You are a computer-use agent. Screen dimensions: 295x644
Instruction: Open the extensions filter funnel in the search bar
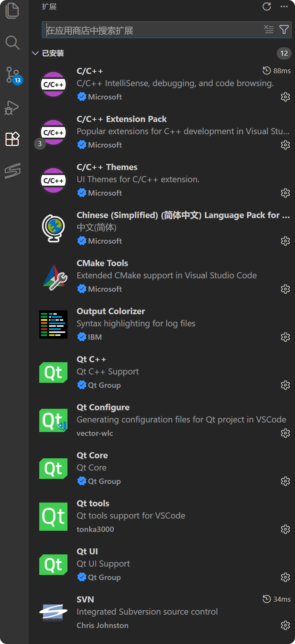(x=284, y=29)
